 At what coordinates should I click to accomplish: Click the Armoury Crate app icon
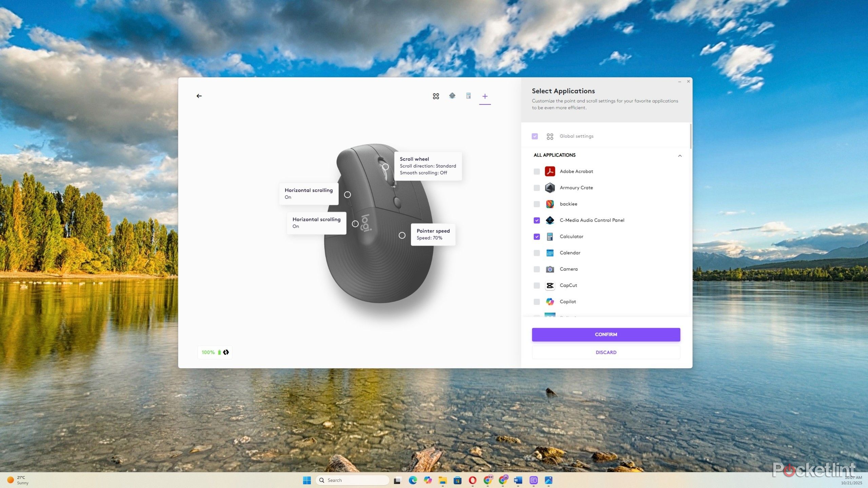[x=550, y=188]
